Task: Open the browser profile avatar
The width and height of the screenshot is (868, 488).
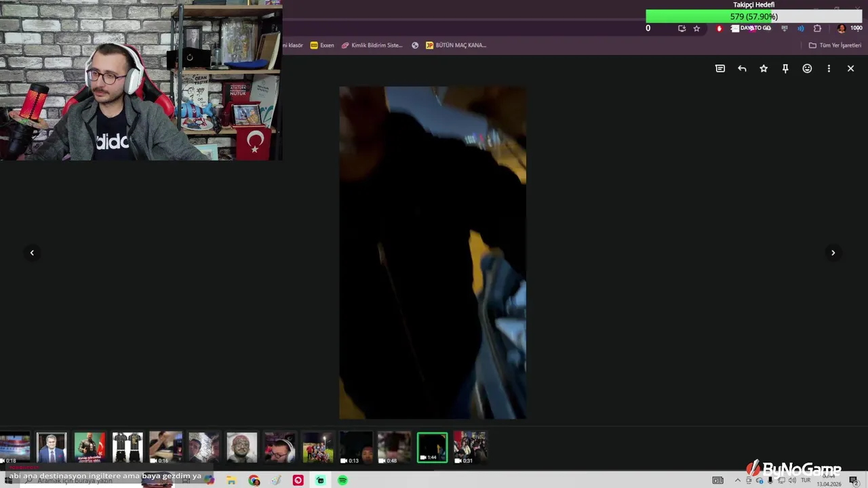Action: pos(842,28)
